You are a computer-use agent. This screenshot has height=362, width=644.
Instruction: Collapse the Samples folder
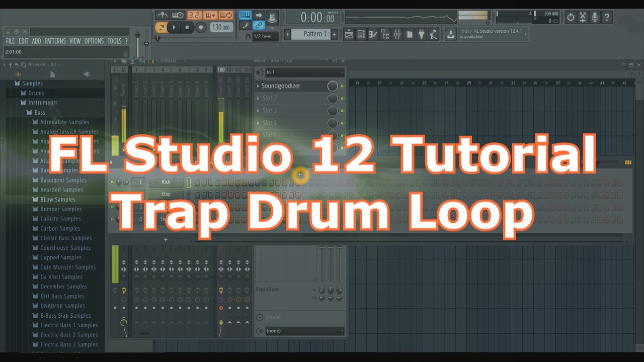click(32, 83)
